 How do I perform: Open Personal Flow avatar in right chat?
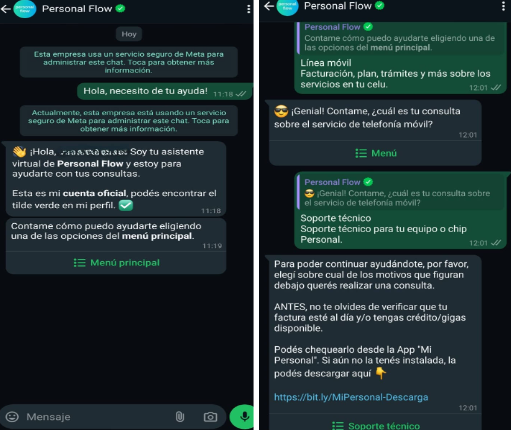click(287, 6)
